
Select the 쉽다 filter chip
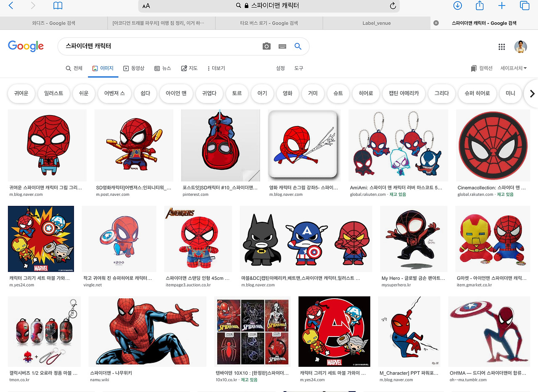[x=145, y=93]
